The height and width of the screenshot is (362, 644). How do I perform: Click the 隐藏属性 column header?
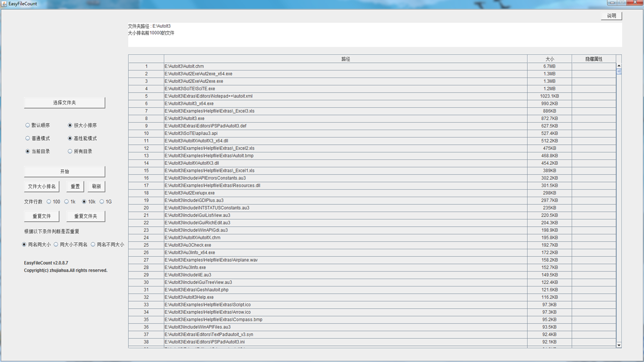[594, 58]
